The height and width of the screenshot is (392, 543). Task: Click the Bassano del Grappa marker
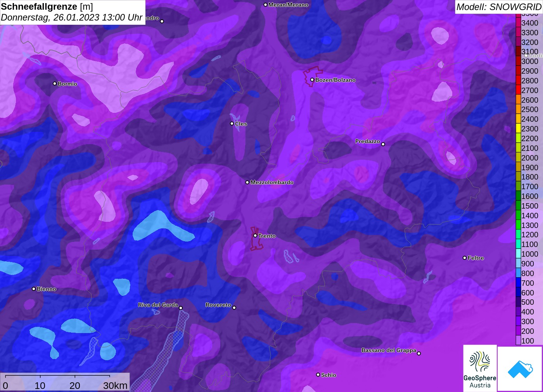tap(419, 353)
